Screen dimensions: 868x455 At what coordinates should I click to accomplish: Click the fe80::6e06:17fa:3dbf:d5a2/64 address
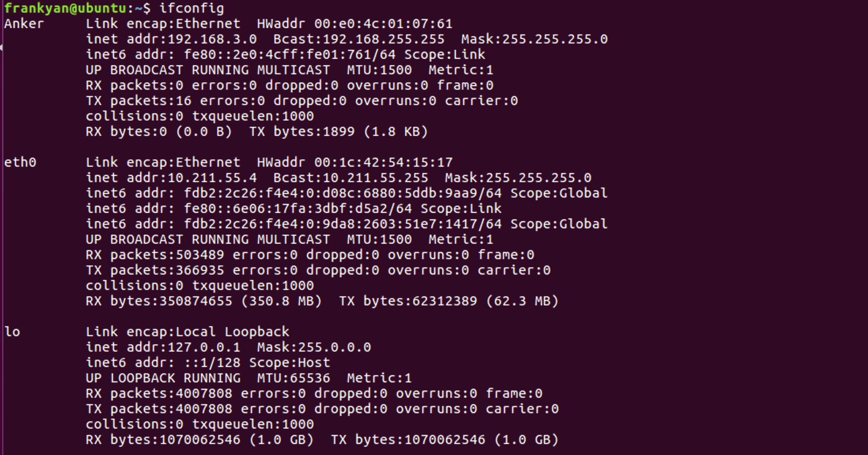(298, 209)
